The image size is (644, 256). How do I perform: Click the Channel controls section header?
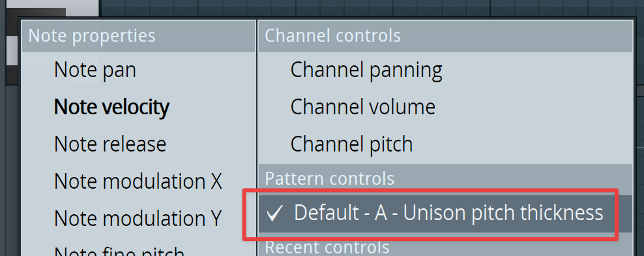(445, 36)
